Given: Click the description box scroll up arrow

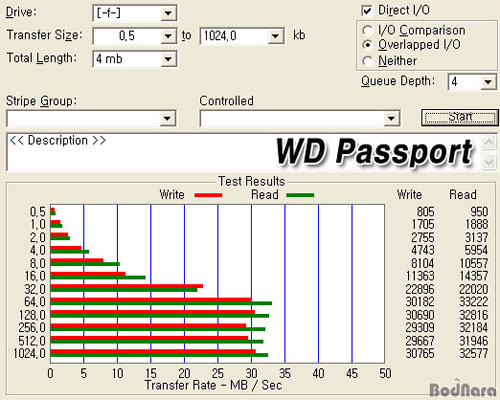Looking at the screenshot, I should click(x=489, y=142).
